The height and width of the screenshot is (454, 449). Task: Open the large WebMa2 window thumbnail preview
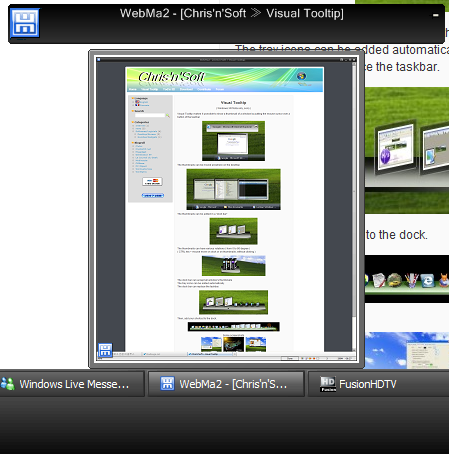[226, 209]
